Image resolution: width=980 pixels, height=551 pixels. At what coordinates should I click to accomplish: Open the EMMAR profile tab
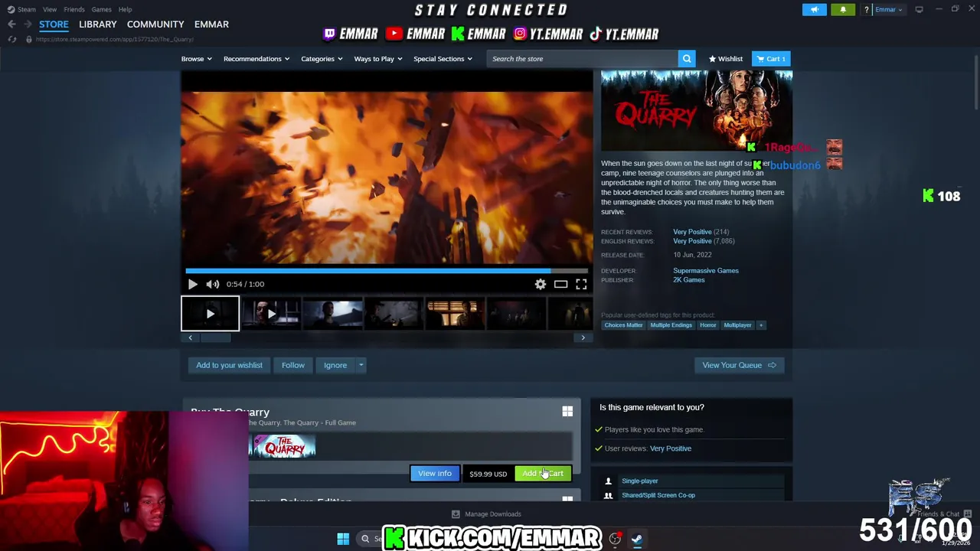click(x=211, y=24)
